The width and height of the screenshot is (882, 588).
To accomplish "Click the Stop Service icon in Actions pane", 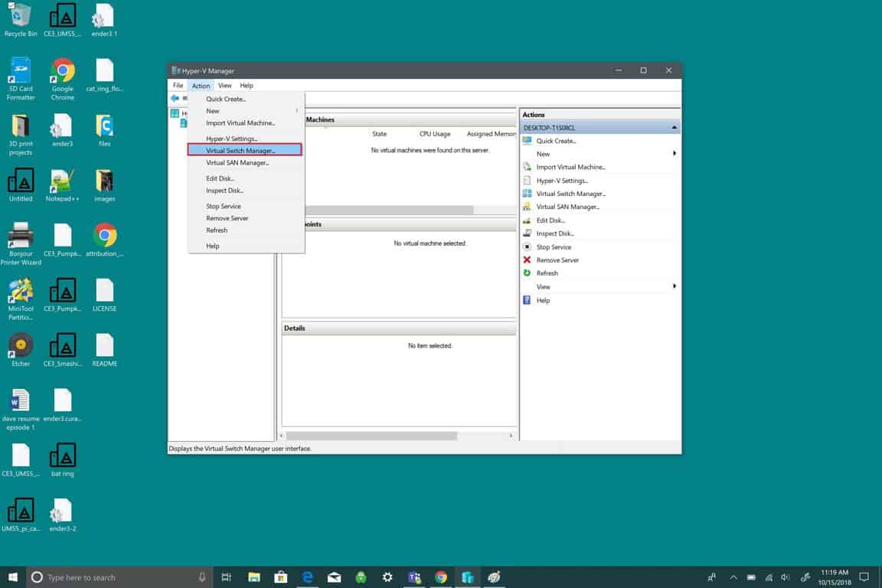I will (x=527, y=247).
